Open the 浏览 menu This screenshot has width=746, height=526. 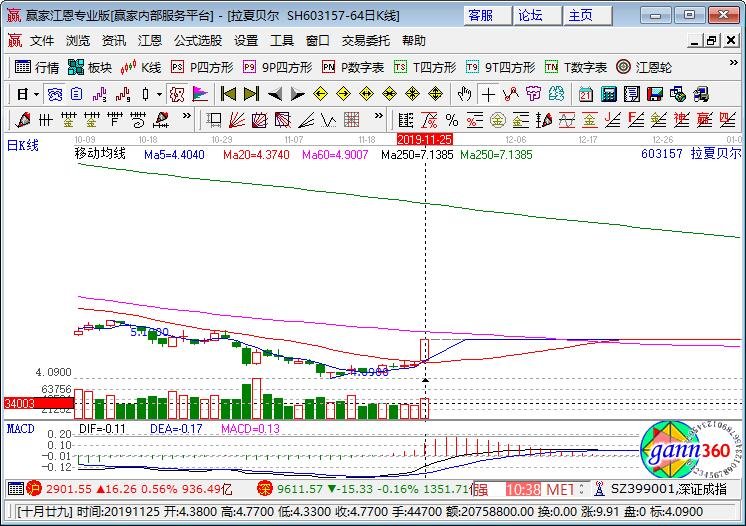pyautogui.click(x=78, y=41)
